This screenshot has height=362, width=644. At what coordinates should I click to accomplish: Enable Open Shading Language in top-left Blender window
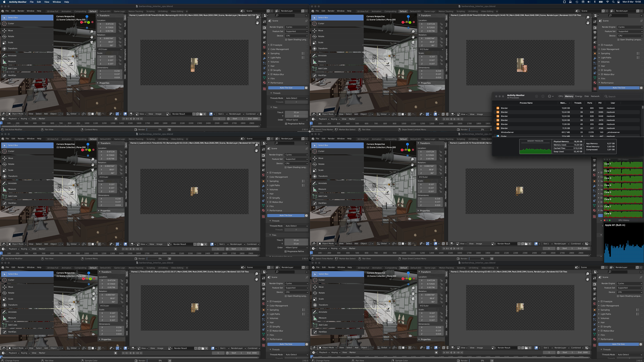286,39
